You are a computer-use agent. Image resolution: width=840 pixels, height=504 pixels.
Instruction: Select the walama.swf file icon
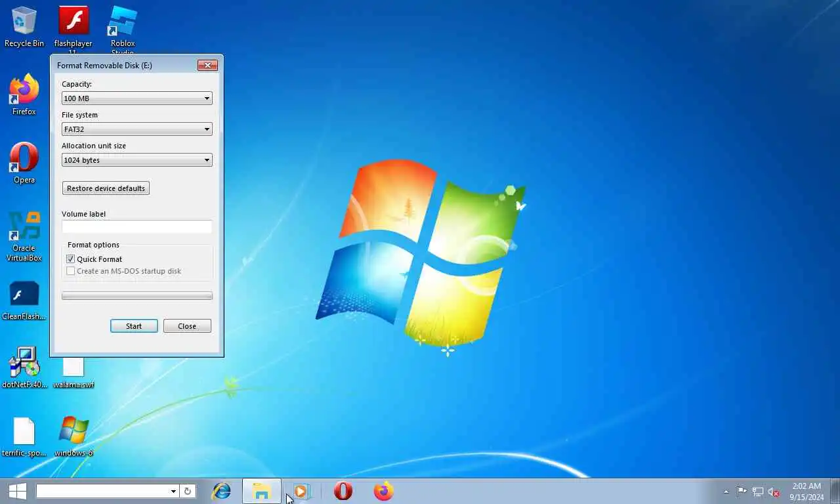[x=73, y=372]
